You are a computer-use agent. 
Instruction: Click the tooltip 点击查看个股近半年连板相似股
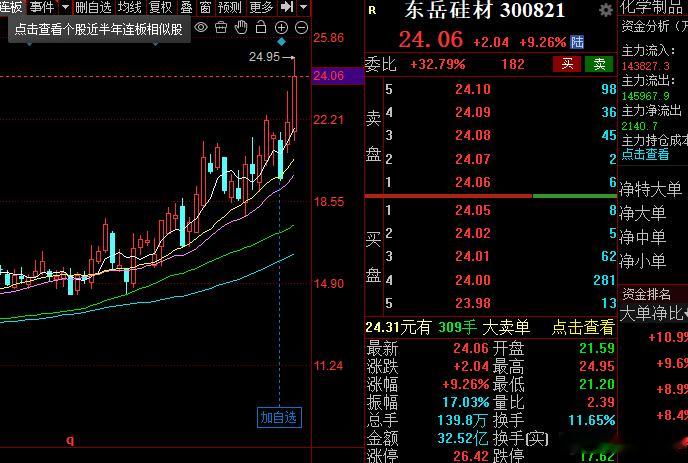point(99,29)
